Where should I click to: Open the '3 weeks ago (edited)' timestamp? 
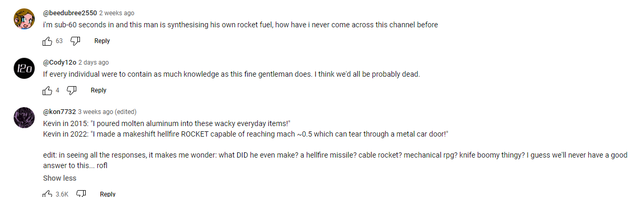[107, 111]
